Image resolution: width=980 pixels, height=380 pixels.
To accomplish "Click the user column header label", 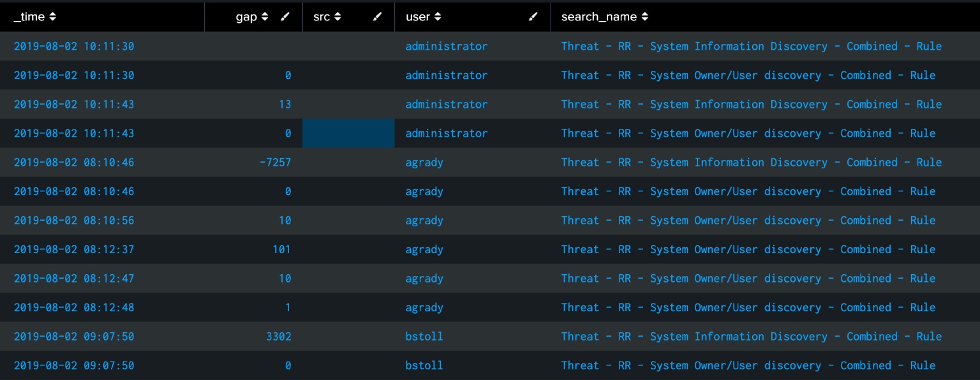I will pyautogui.click(x=418, y=17).
